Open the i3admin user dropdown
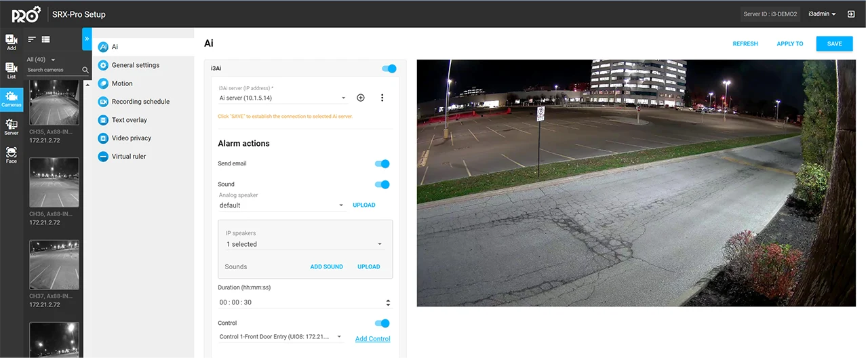 822,14
